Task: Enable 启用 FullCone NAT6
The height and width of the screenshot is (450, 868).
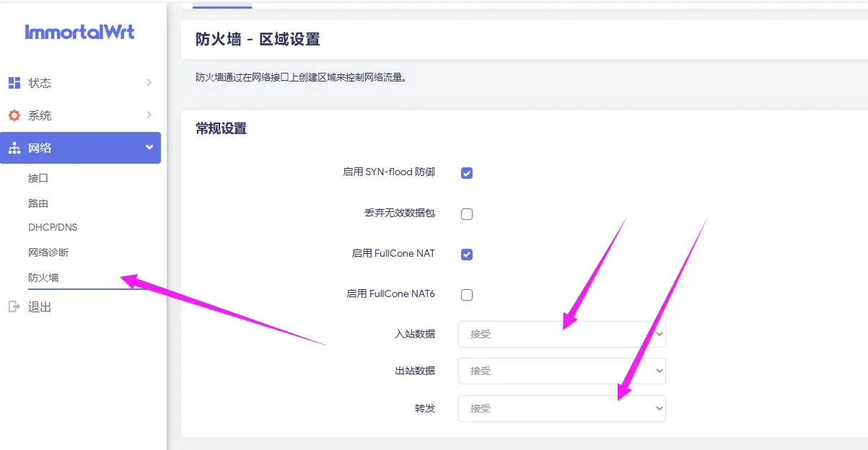Action: [466, 294]
